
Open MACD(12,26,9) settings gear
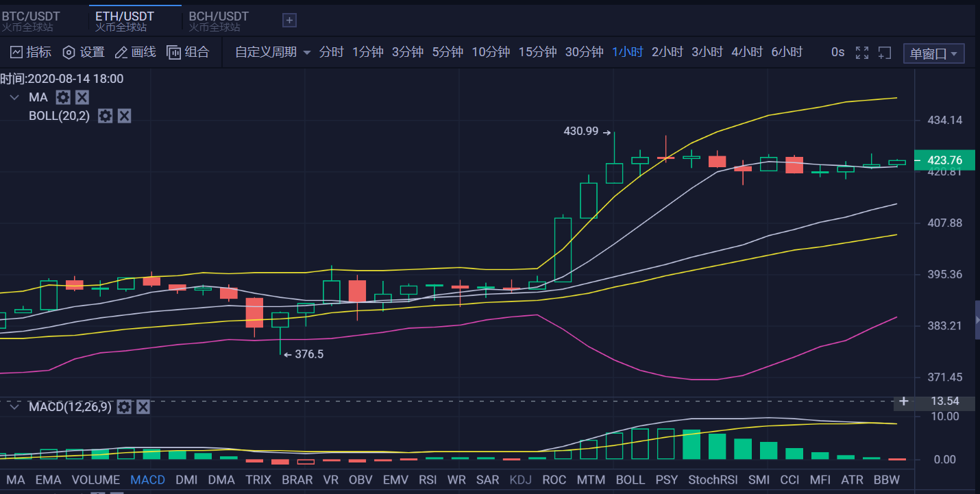[124, 407]
